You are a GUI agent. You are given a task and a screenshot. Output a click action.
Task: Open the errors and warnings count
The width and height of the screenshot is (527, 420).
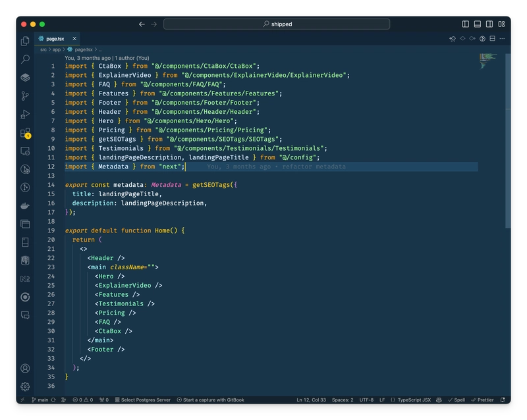[x=83, y=400]
